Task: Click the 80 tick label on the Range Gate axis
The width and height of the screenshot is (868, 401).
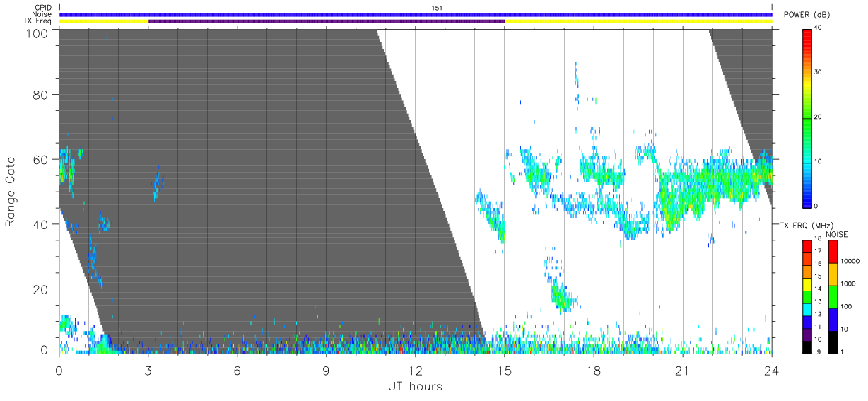Action: [x=40, y=95]
